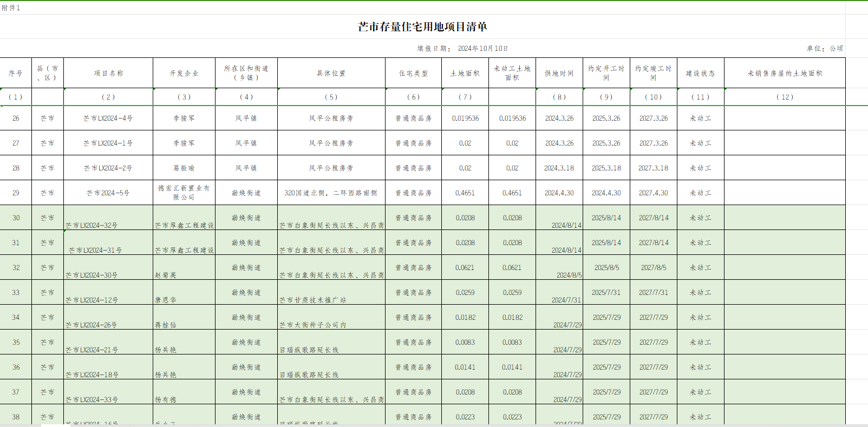Image resolution: width=868 pixels, height=427 pixels.
Task: Click the "所在区和街道(乡镇)" header cell
Action: tap(246, 73)
